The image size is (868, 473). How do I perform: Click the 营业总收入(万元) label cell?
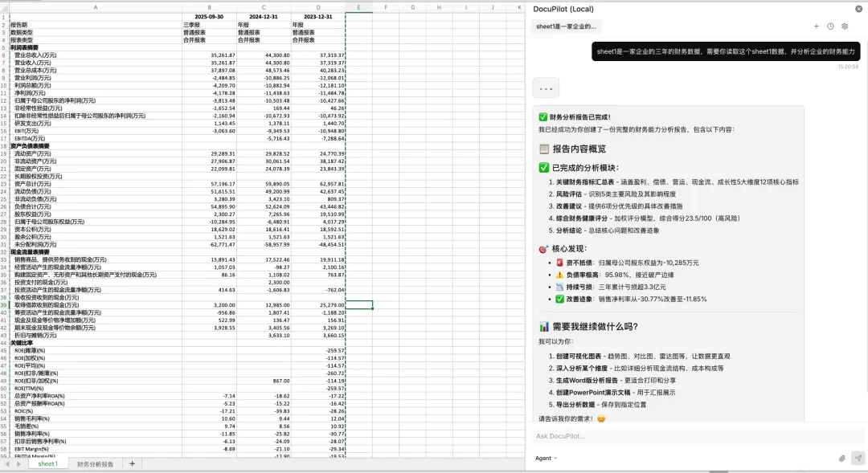(95, 55)
